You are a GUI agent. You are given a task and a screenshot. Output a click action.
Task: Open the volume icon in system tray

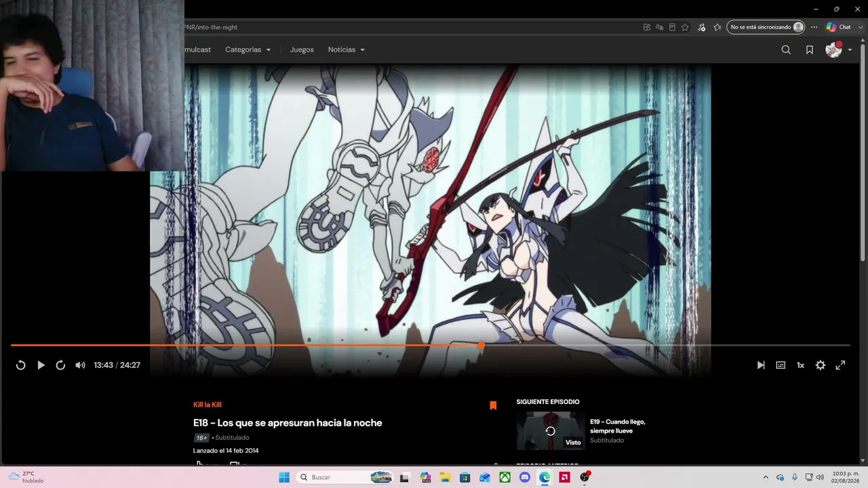click(821, 477)
